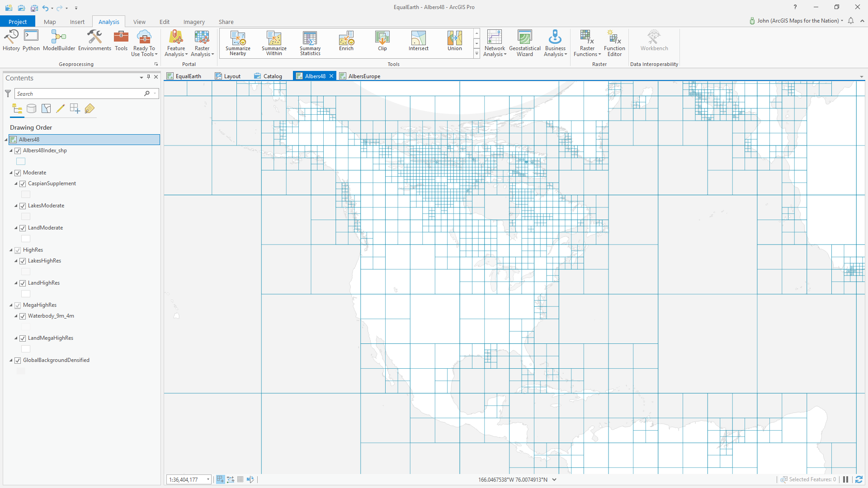Run the Summarize Within tool
Image resolution: width=868 pixels, height=488 pixels.
point(274,43)
